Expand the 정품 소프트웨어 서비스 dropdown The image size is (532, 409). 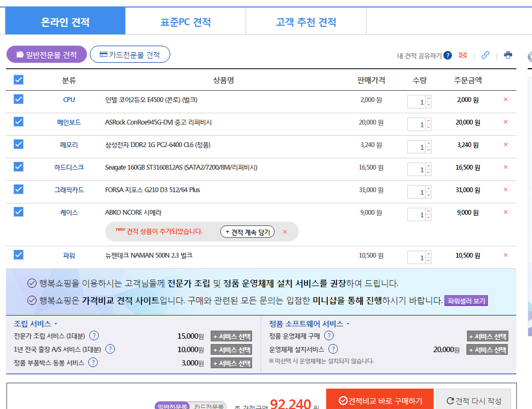tap(348, 324)
